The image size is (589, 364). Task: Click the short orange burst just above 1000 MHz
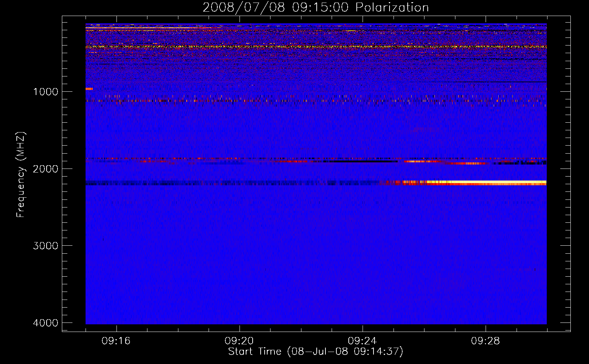[89, 88]
